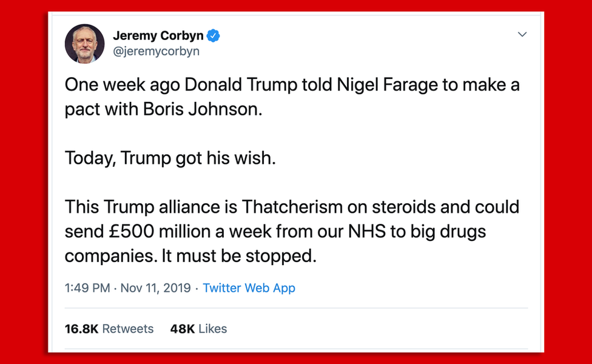Click the blue verified badge icon
The image size is (592, 364).
click(214, 35)
